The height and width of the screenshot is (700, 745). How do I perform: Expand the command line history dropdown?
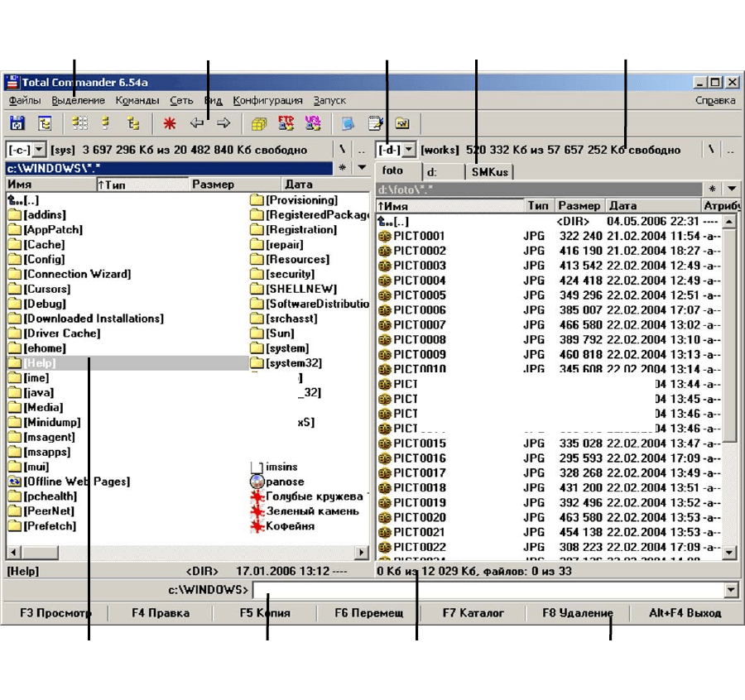pyautogui.click(x=731, y=590)
